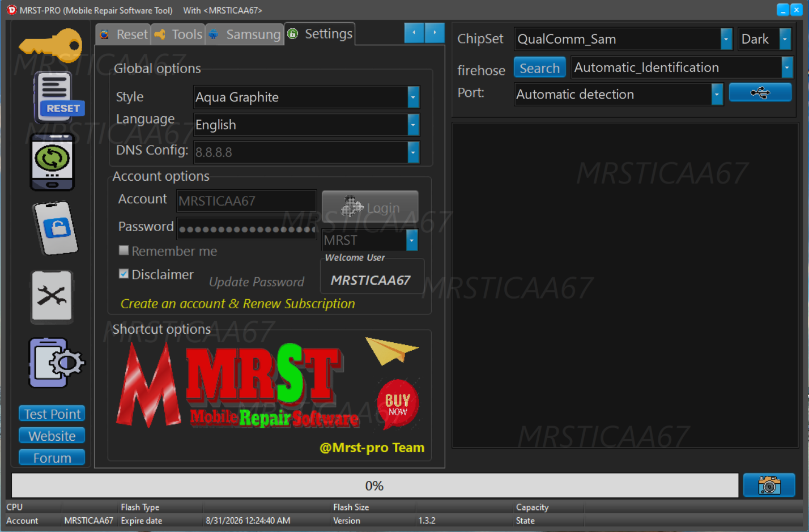Open the phone gear settings sidebar icon
The image size is (809, 532).
[x=56, y=363]
